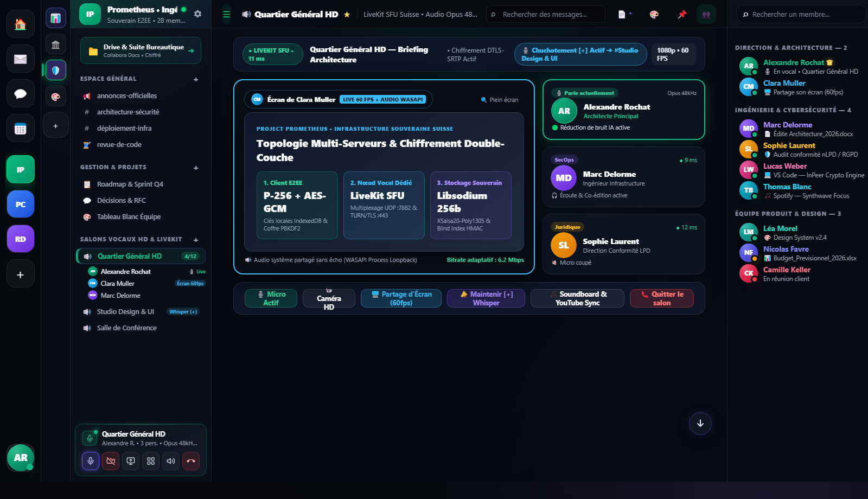Click the hang-up icon in voice panel

[x=191, y=461]
